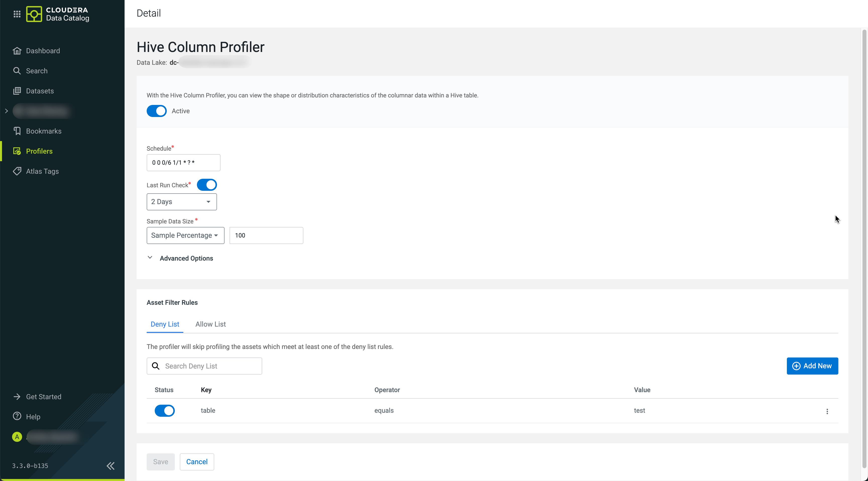The width and height of the screenshot is (868, 481).
Task: Click the Dashboard home icon
Action: coord(17,51)
